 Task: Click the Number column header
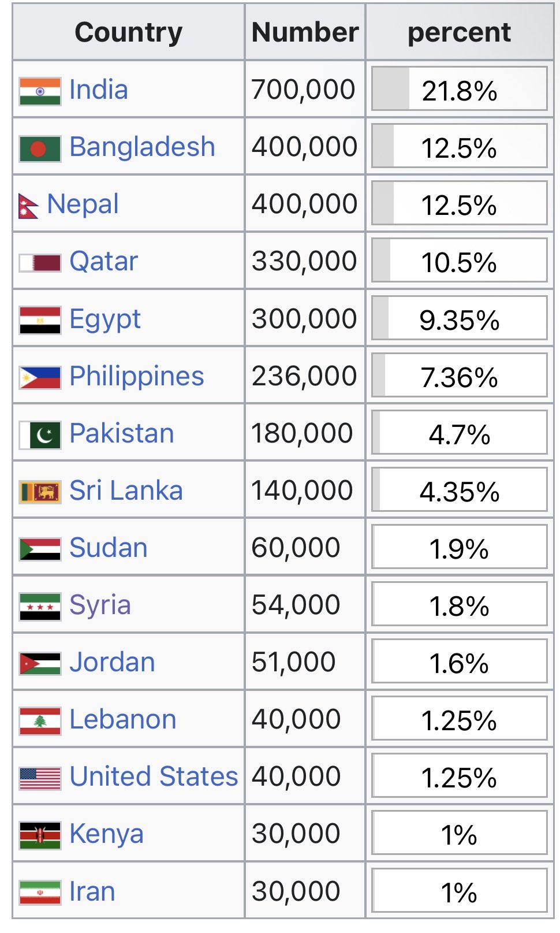click(x=305, y=32)
